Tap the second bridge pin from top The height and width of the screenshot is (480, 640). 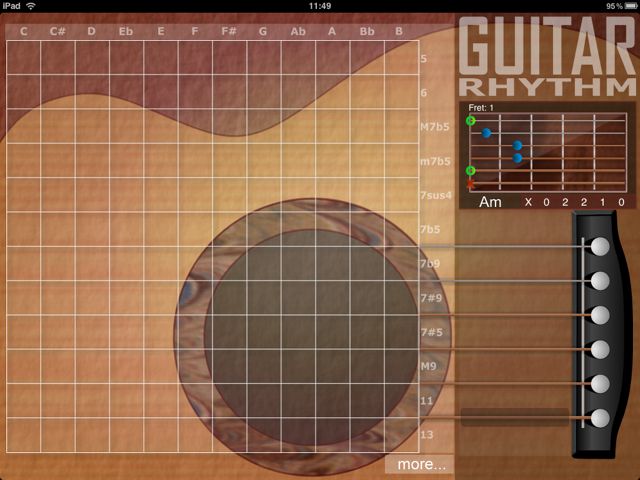(600, 281)
